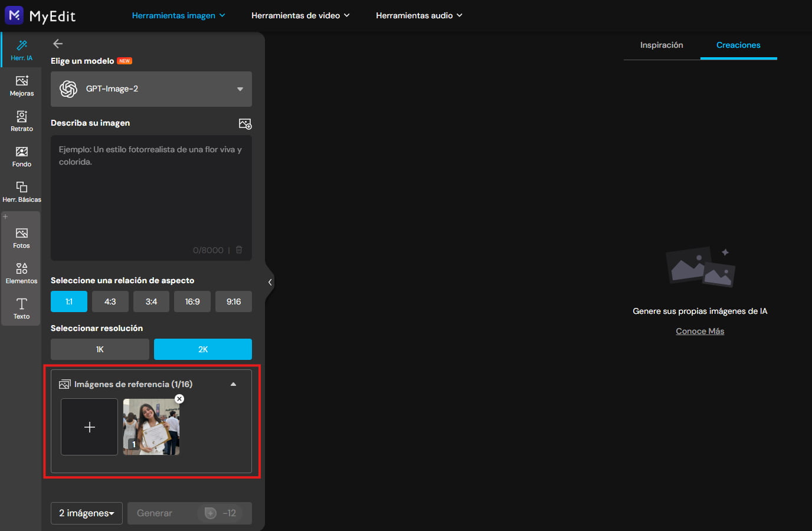Screen dimensions: 812x531
Task: Open the Texto tool
Action: coord(22,309)
